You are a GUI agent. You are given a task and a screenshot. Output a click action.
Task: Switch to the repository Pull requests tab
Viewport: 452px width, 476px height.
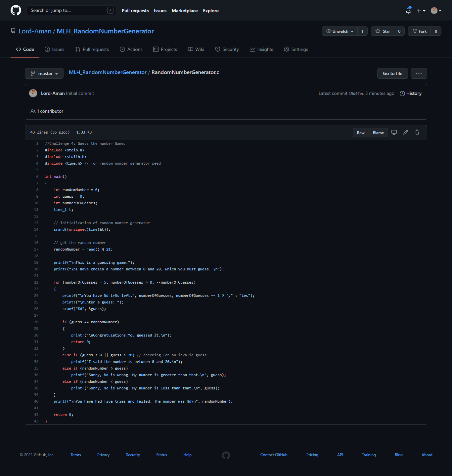(x=92, y=49)
